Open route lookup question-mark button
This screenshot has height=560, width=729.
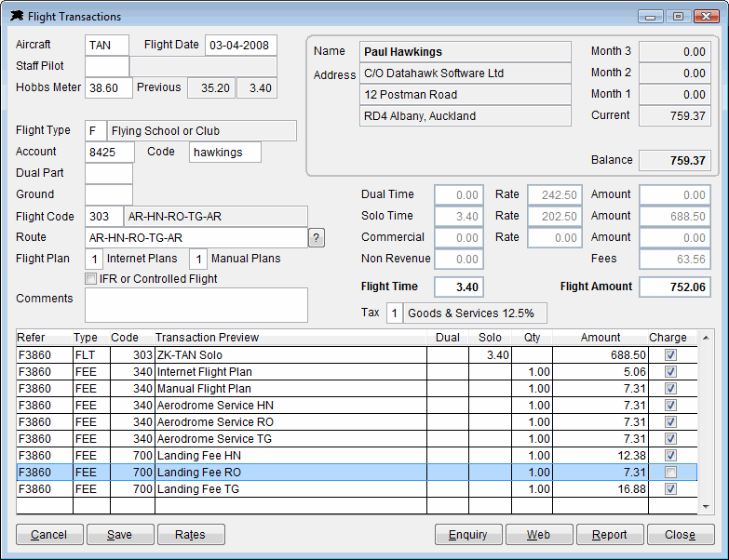coord(317,238)
